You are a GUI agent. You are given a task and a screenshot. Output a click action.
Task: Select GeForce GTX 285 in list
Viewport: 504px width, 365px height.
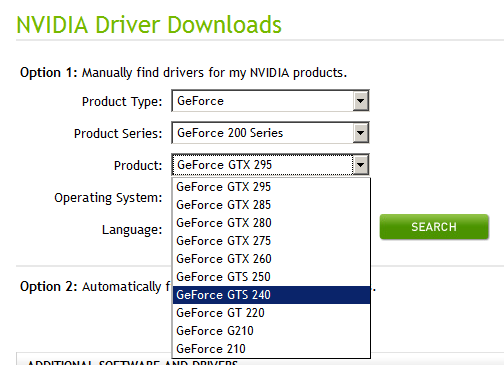coord(271,205)
